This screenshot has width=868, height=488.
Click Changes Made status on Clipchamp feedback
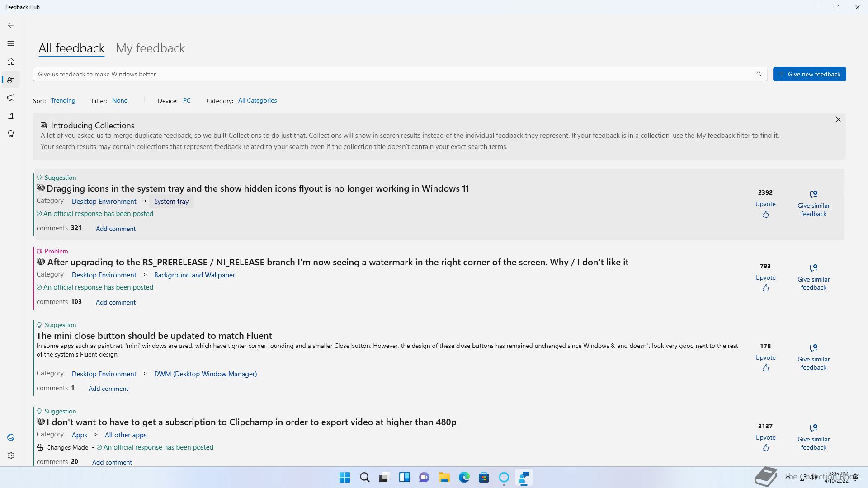(x=63, y=447)
